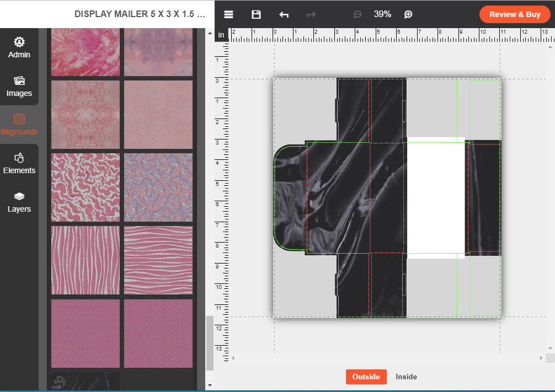Select the pink vertical zebra stripe background
This screenshot has height=392, width=555.
pyautogui.click(x=86, y=260)
